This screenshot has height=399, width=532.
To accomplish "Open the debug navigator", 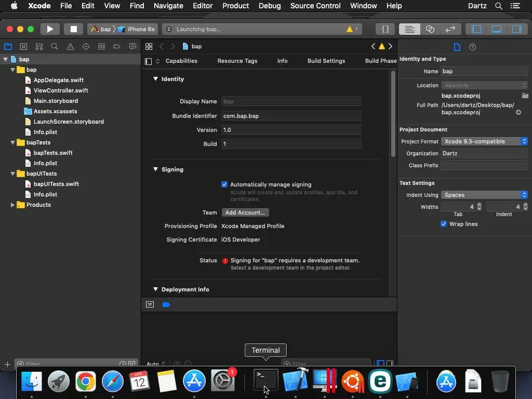I will 101,46.
